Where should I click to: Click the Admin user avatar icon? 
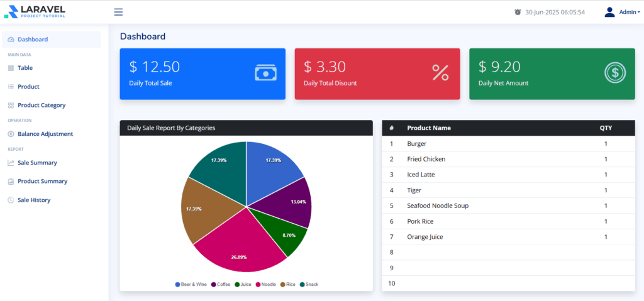click(x=609, y=12)
